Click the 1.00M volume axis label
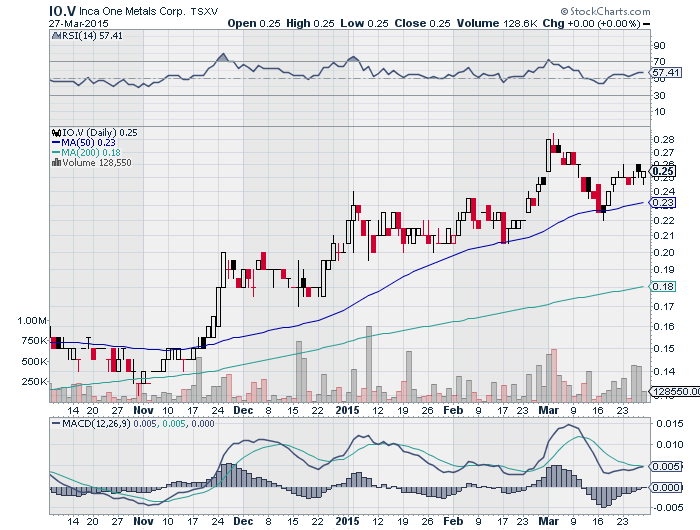Image resolution: width=700 pixels, height=530 pixels. [32, 320]
